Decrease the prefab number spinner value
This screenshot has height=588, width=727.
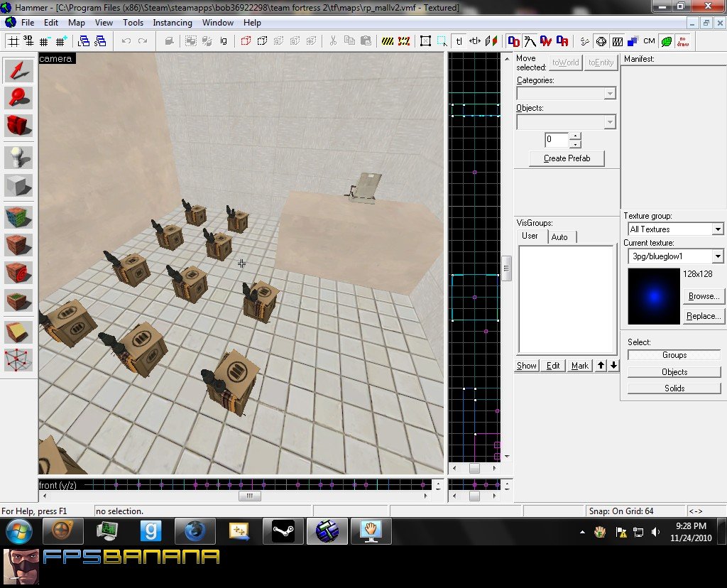coord(575,144)
